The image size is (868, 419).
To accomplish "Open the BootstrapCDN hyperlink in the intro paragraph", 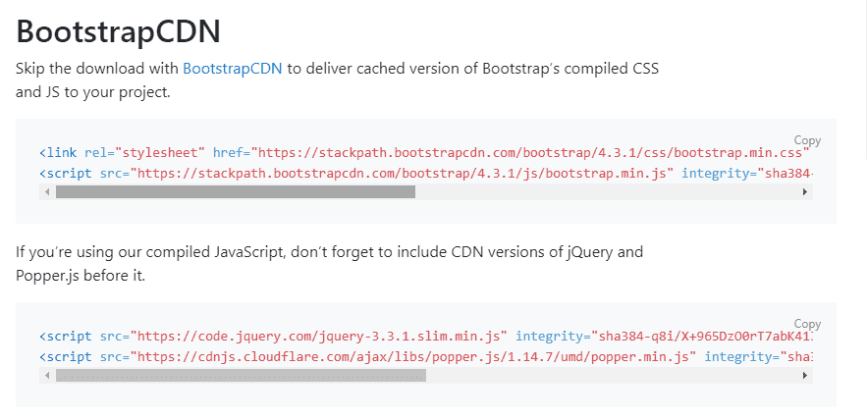I will click(x=233, y=69).
